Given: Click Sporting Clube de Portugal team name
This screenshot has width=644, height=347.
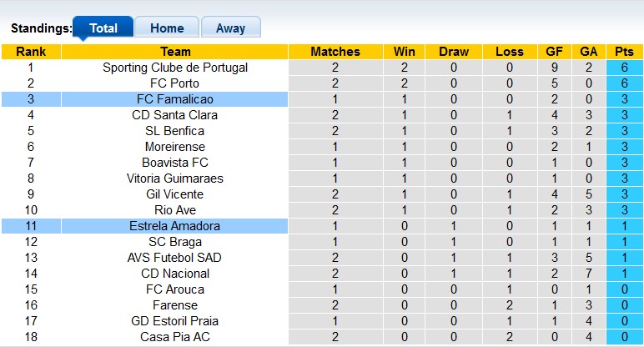Looking at the screenshot, I should 175,68.
